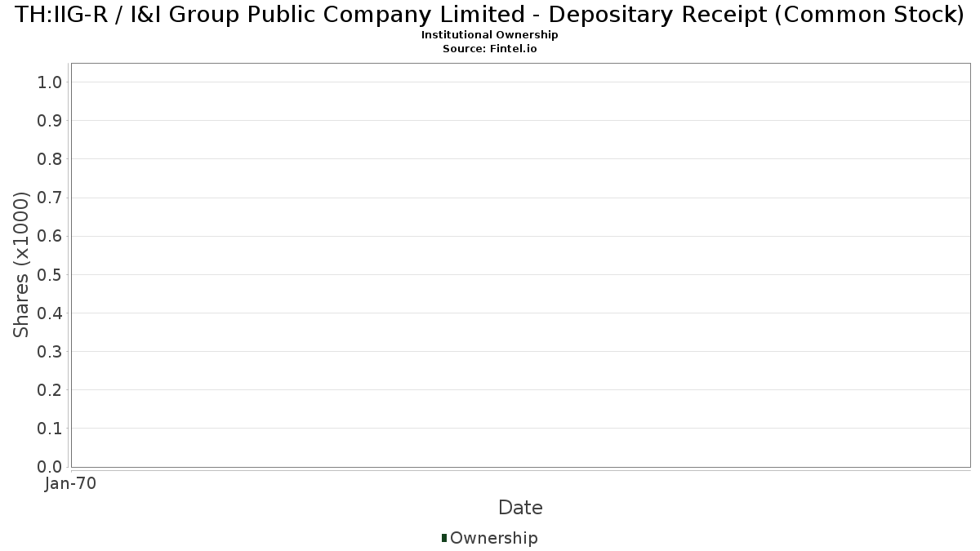The width and height of the screenshot is (980, 551).
Task: Click the chart title about I&I Group
Action: (490, 14)
